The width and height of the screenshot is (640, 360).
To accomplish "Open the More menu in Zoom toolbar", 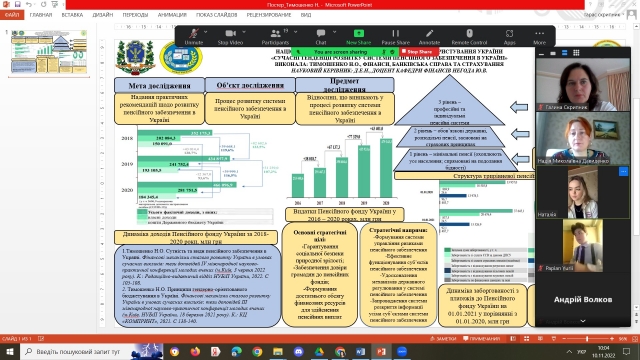I will [x=539, y=37].
